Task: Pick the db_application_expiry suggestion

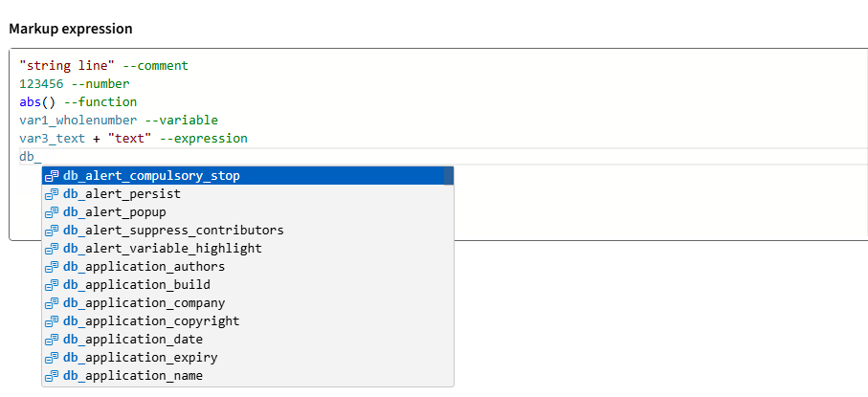Action: tap(140, 358)
